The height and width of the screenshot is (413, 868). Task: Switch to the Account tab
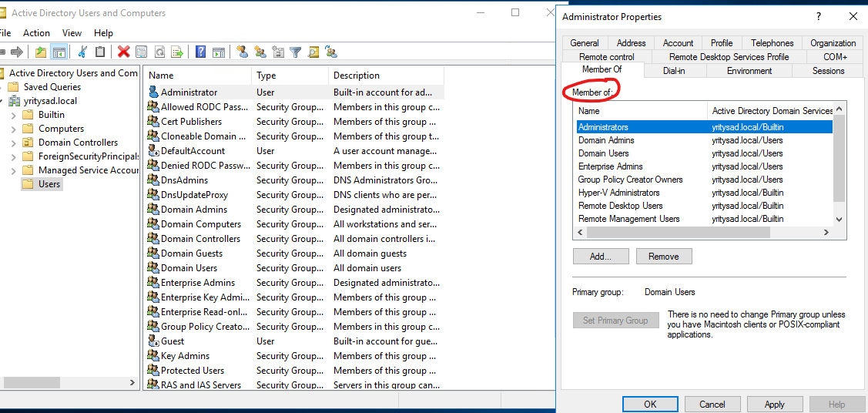678,42
